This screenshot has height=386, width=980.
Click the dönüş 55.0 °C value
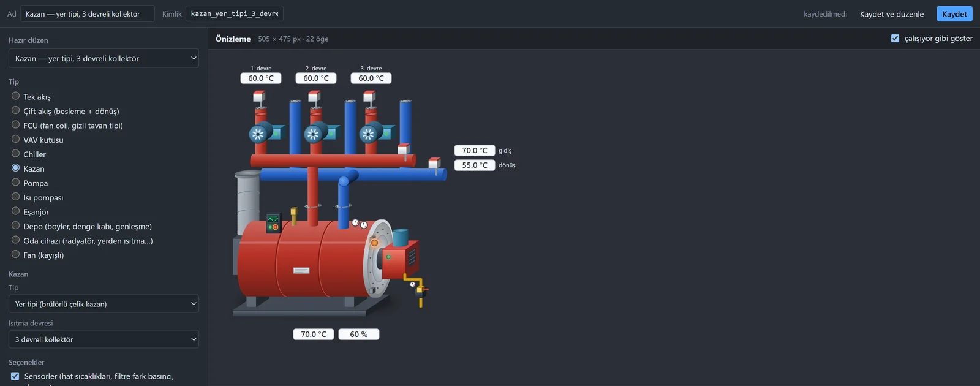point(475,165)
